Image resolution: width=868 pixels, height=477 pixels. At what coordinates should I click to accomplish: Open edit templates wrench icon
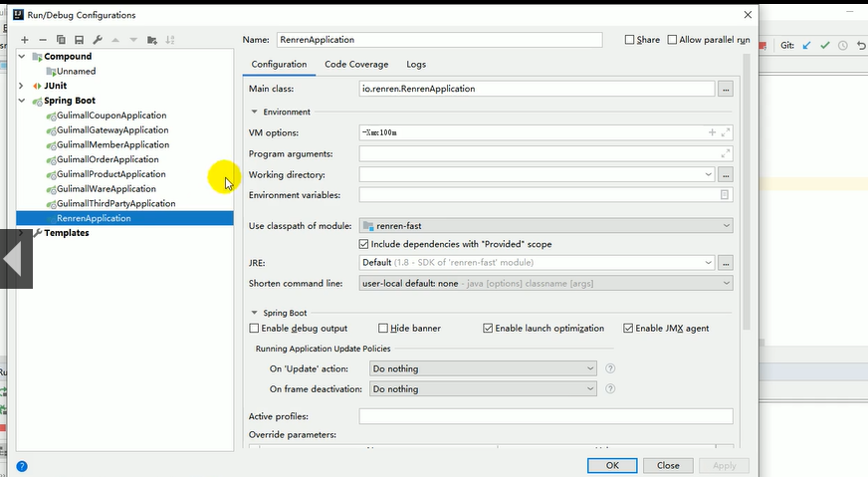(98, 40)
